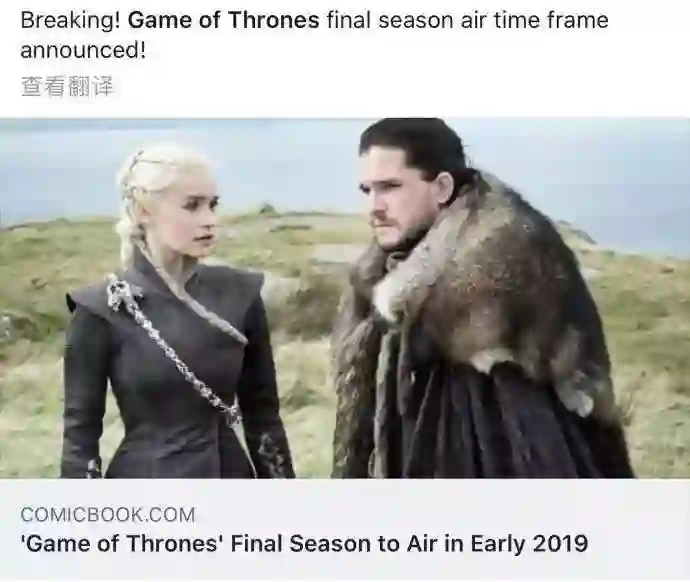Click the embroidered sleeve of the dress
Screen dimensions: 690x582
pos(269,455)
